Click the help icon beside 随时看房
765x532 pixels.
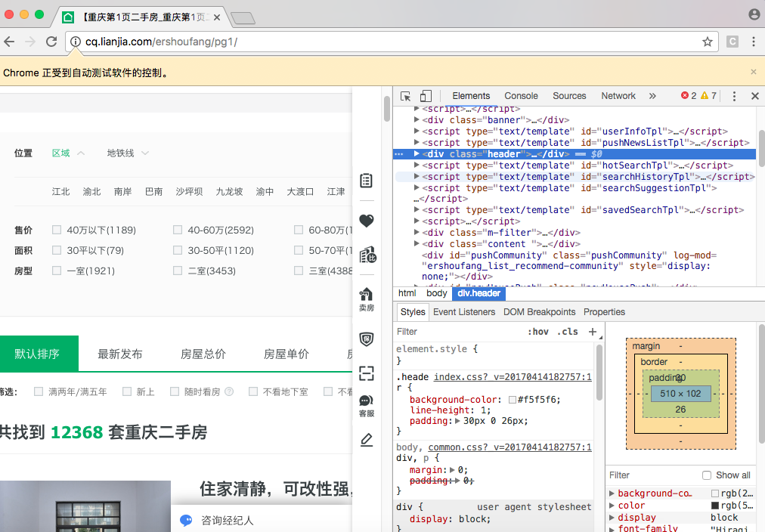(x=229, y=391)
